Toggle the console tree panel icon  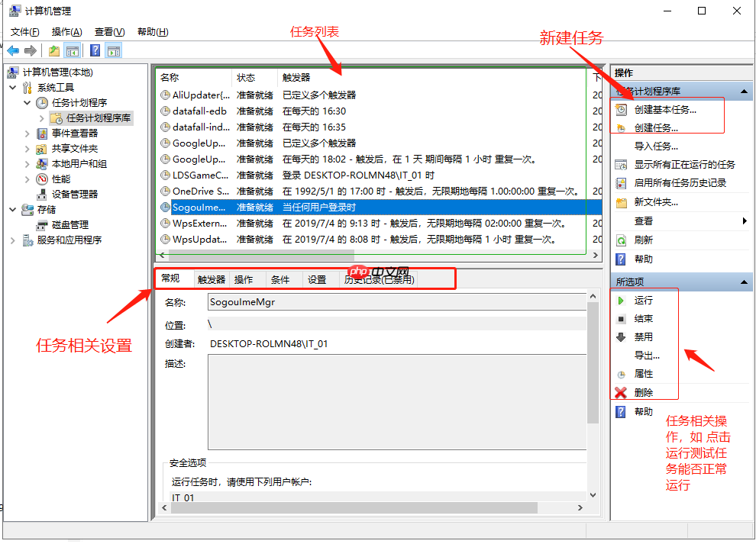point(73,50)
